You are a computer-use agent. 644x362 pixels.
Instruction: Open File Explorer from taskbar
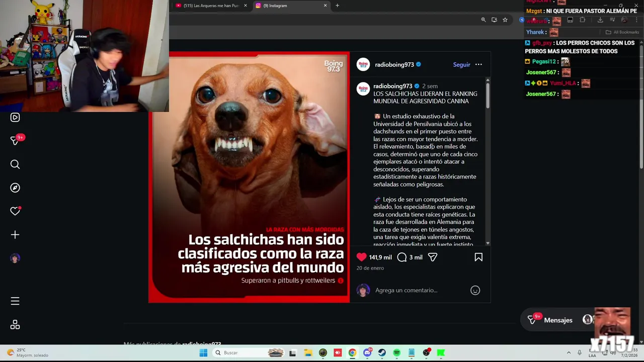308,352
